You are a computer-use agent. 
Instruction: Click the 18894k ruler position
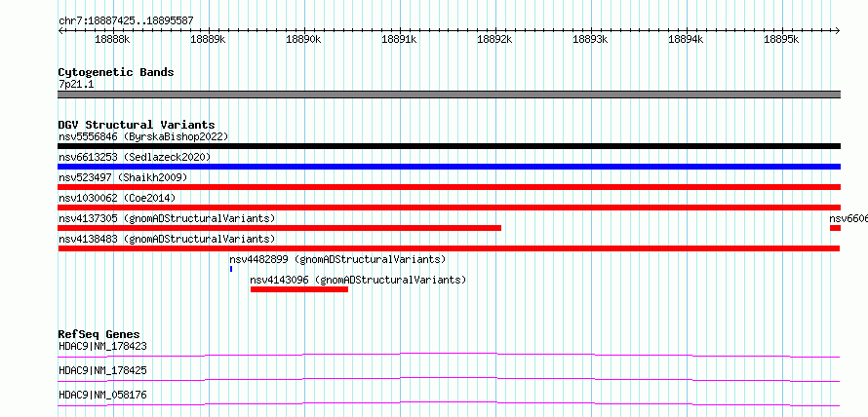pyautogui.click(x=687, y=39)
